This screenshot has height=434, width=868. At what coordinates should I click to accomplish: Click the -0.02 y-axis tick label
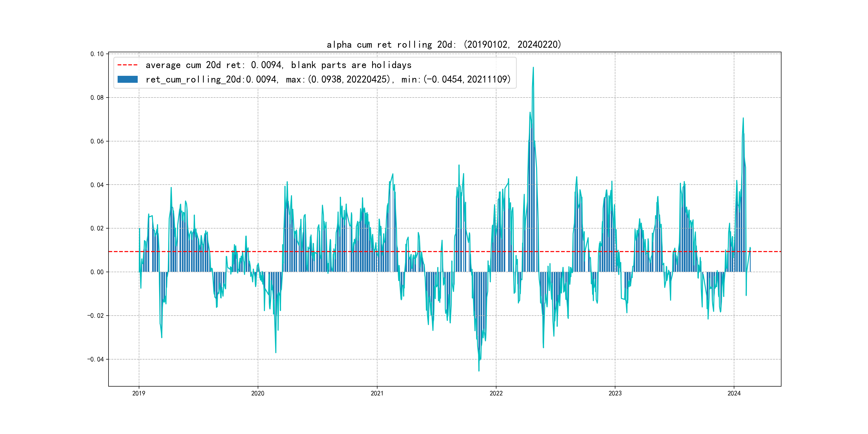tap(95, 316)
